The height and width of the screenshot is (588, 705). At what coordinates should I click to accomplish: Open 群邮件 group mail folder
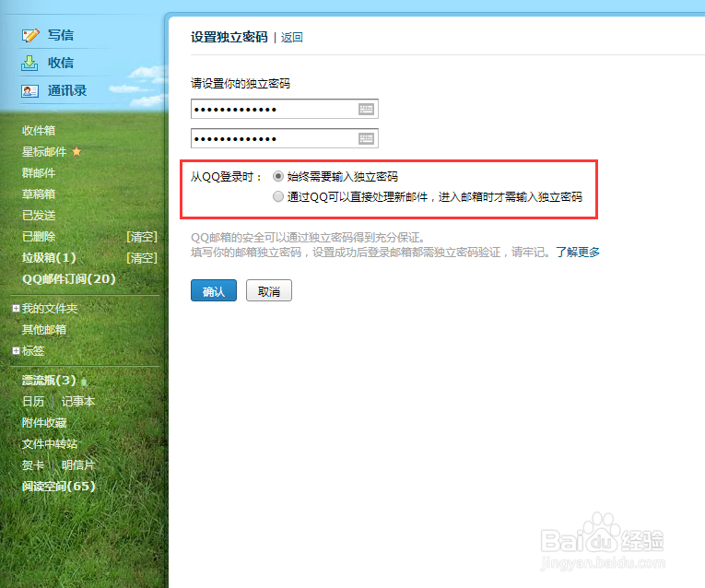click(x=39, y=172)
